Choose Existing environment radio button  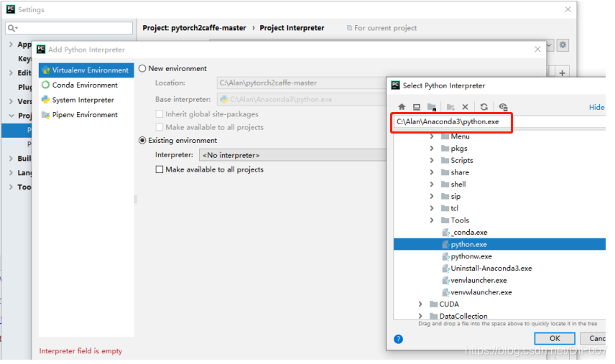click(x=142, y=140)
